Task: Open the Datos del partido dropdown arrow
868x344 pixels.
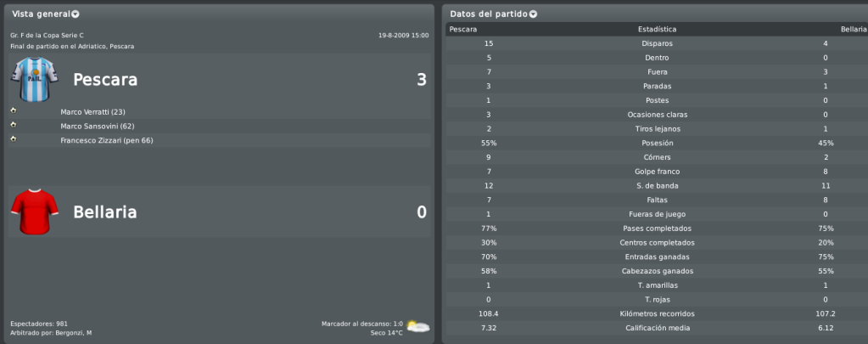Action: coord(533,14)
